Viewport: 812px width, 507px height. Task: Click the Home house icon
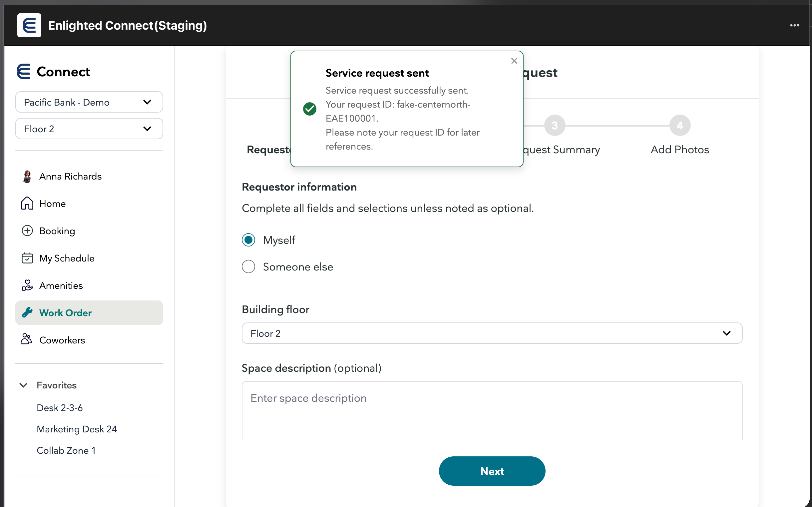27,203
